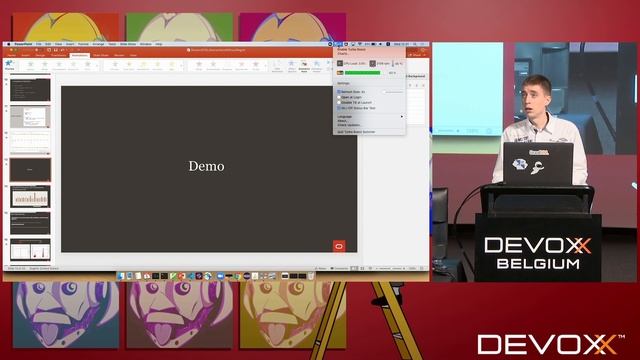
Task: Choose Check Updates... in Turbo Boost menu
Action: click(349, 125)
